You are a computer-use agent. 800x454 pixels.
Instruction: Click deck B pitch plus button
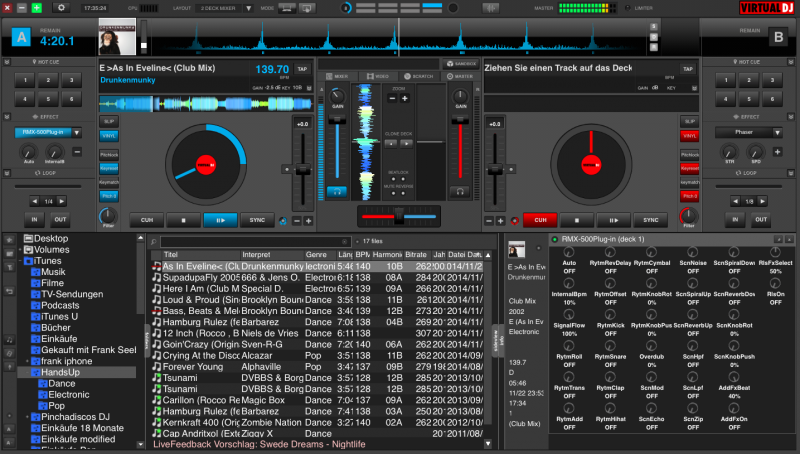point(500,221)
